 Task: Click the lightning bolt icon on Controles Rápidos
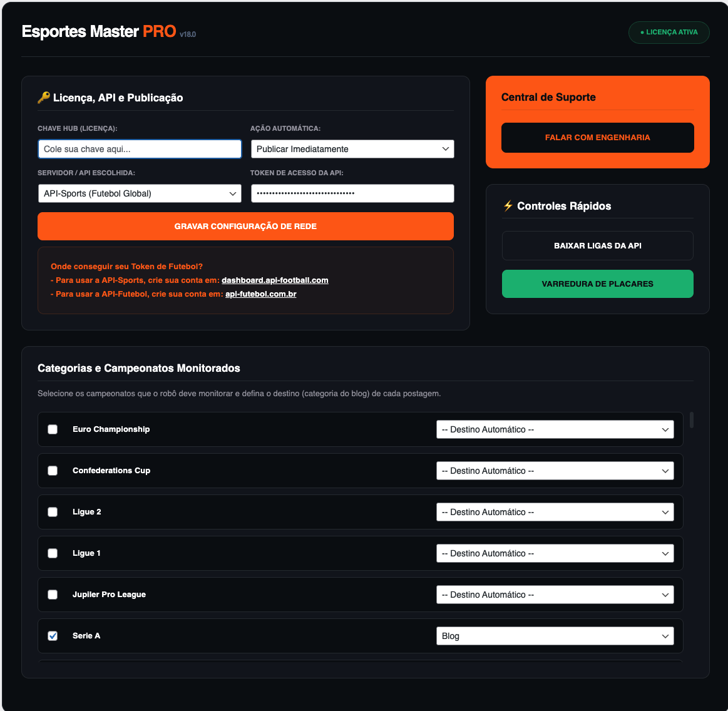tap(508, 205)
